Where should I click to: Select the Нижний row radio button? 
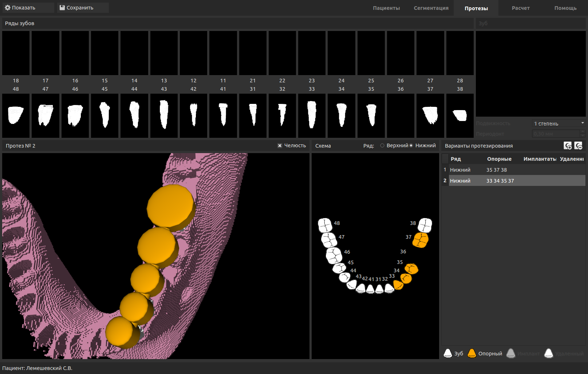pyautogui.click(x=411, y=145)
